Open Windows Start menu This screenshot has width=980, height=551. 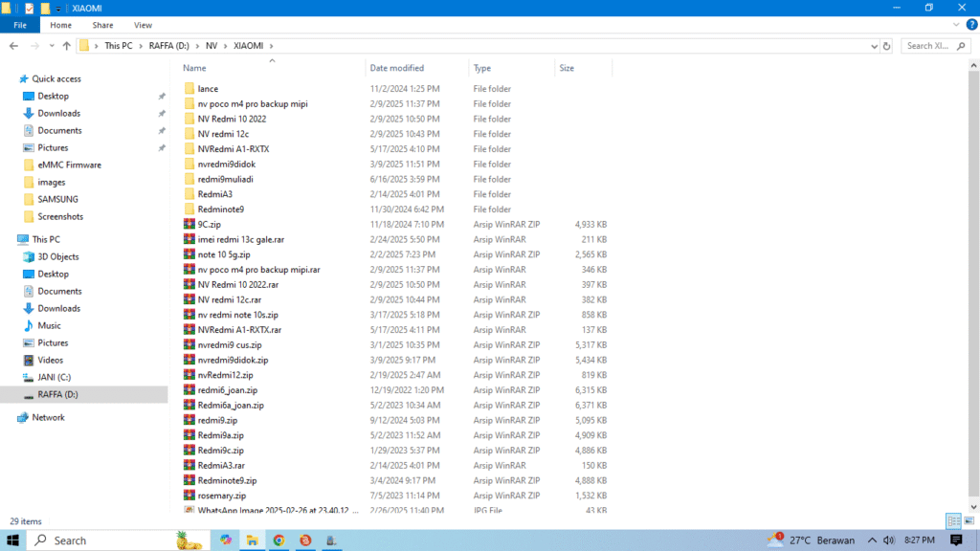coord(13,540)
